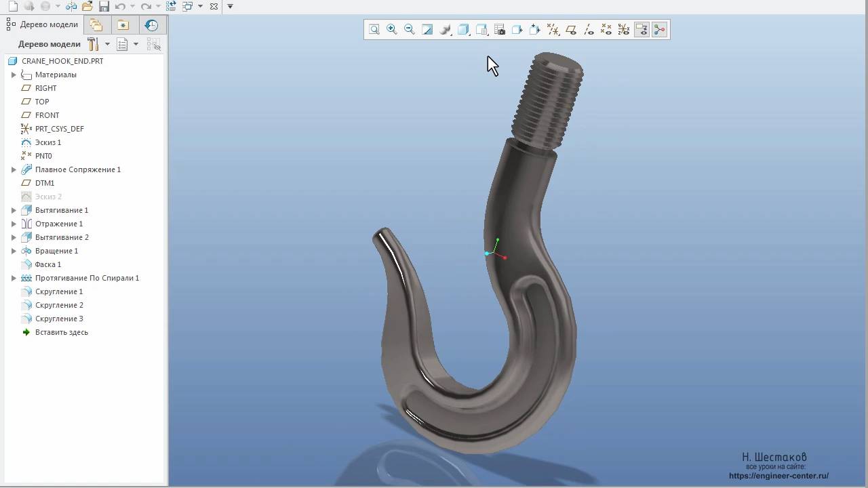Image resolution: width=868 pixels, height=488 pixels.
Task: Redo the last undone action
Action: [146, 6]
